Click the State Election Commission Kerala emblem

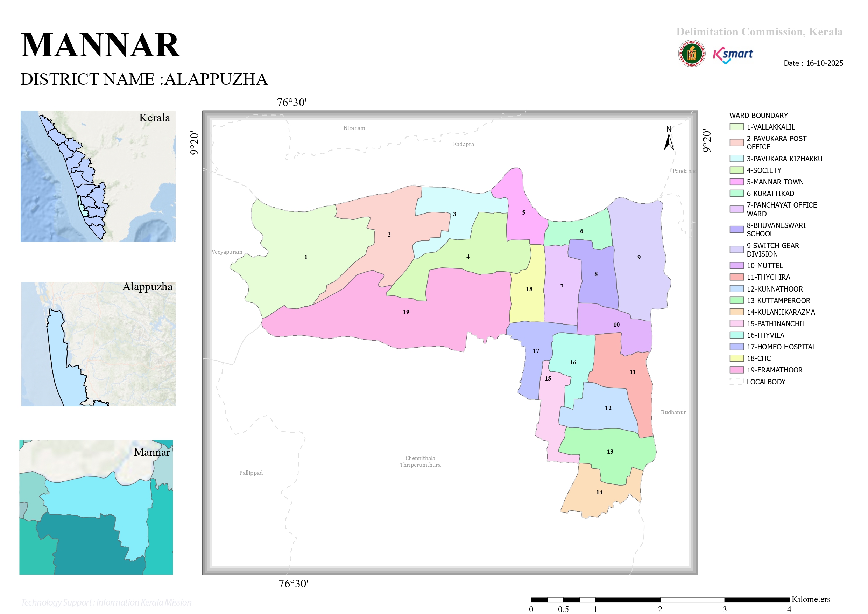(691, 53)
